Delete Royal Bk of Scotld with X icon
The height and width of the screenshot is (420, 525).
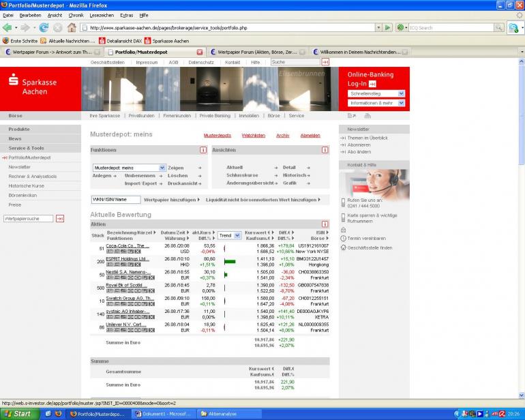(151, 290)
